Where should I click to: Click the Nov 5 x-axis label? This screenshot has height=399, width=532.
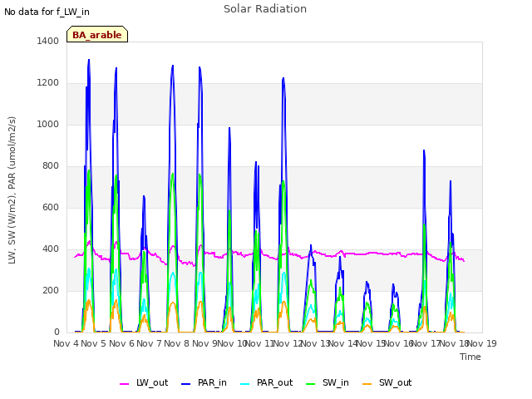pyautogui.click(x=94, y=343)
